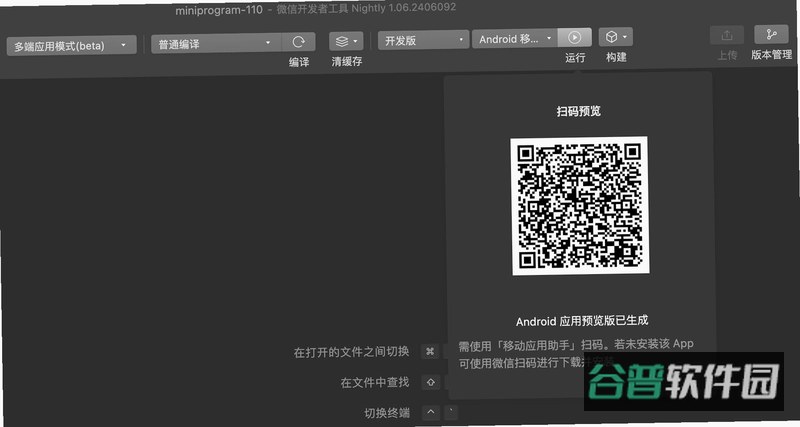
Task: Click the 运行 play icon
Action: pyautogui.click(x=574, y=37)
